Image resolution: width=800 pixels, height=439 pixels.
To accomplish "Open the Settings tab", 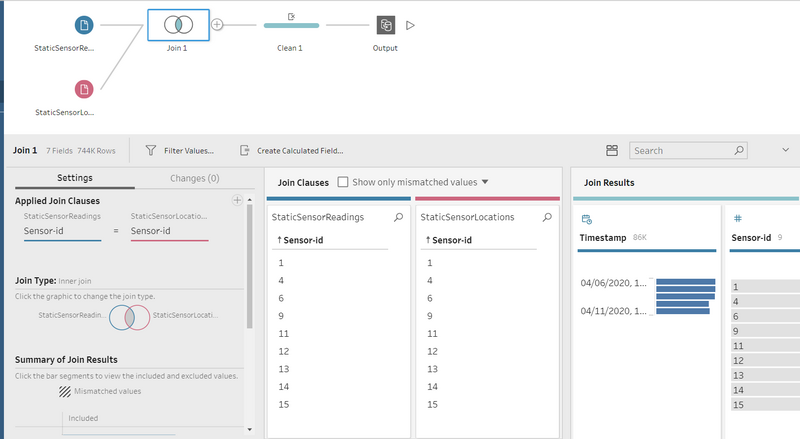I will tap(75, 178).
